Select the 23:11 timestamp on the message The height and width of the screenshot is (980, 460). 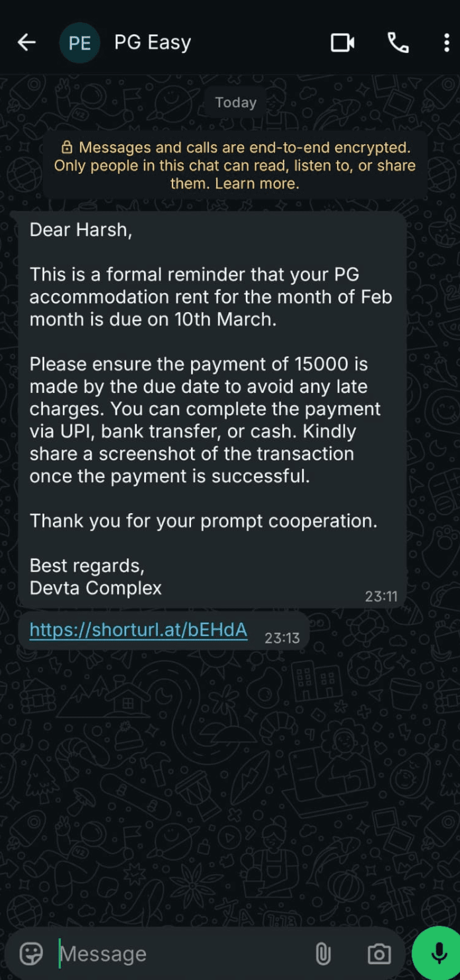382,596
